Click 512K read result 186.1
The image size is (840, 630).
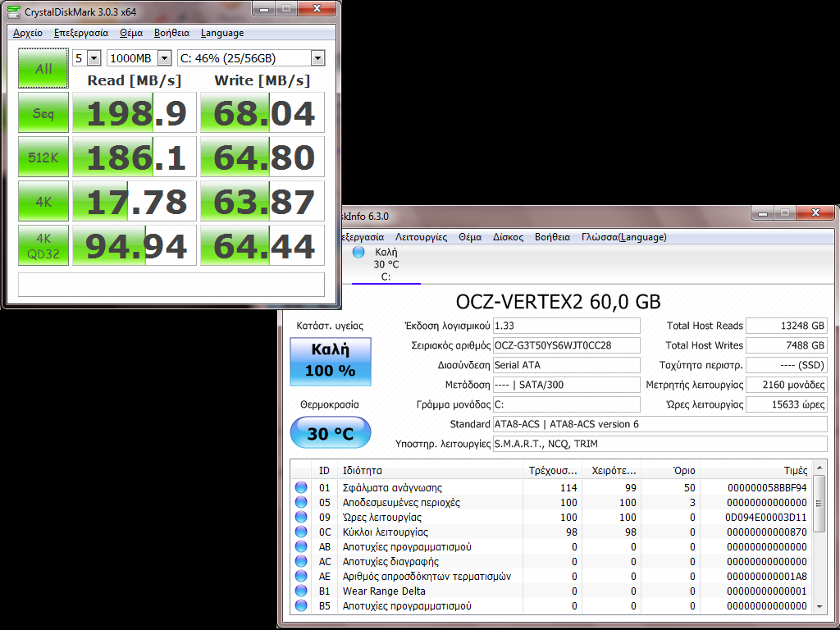[135, 157]
